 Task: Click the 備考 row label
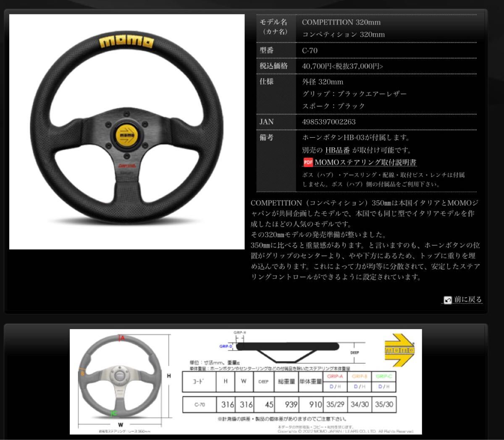coord(267,138)
